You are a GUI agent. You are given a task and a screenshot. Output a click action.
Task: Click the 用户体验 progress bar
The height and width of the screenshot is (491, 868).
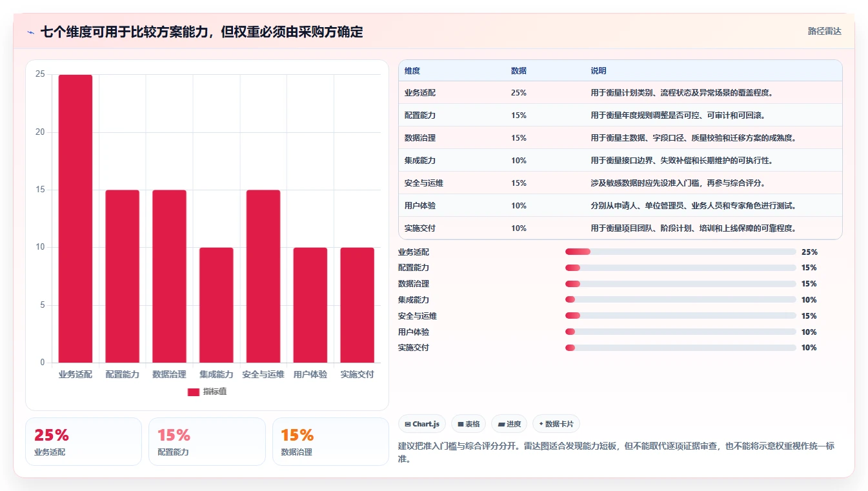click(x=680, y=332)
